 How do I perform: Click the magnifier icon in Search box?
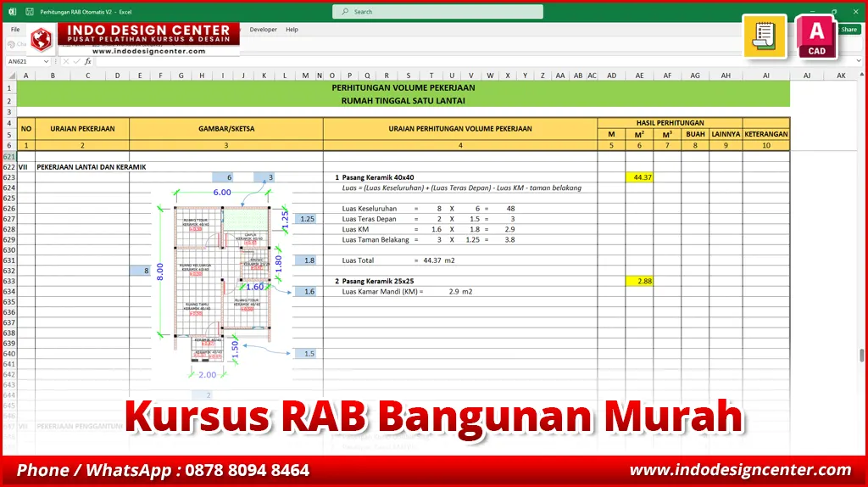pos(346,12)
